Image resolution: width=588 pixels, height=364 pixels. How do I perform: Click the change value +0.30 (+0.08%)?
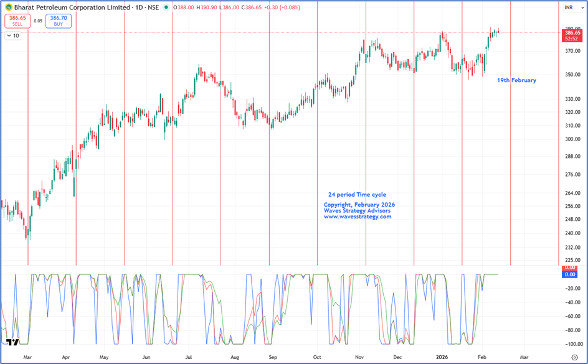[x=282, y=7]
